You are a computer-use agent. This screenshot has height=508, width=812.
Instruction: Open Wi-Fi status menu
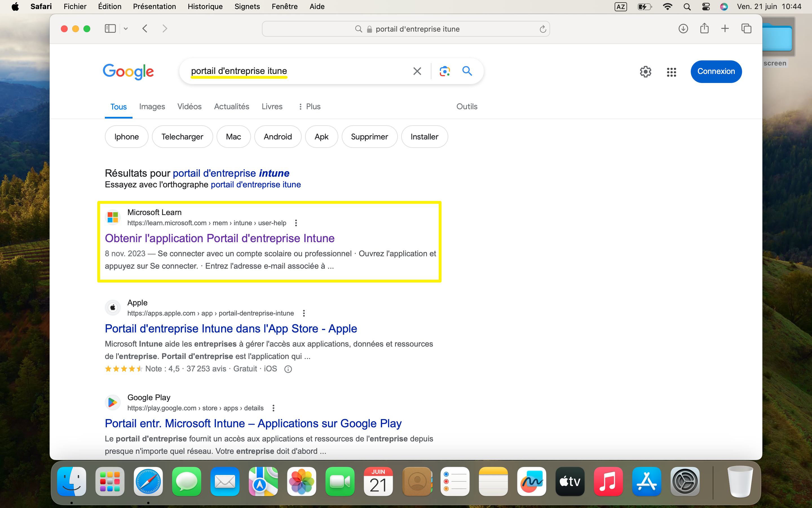coord(667,6)
